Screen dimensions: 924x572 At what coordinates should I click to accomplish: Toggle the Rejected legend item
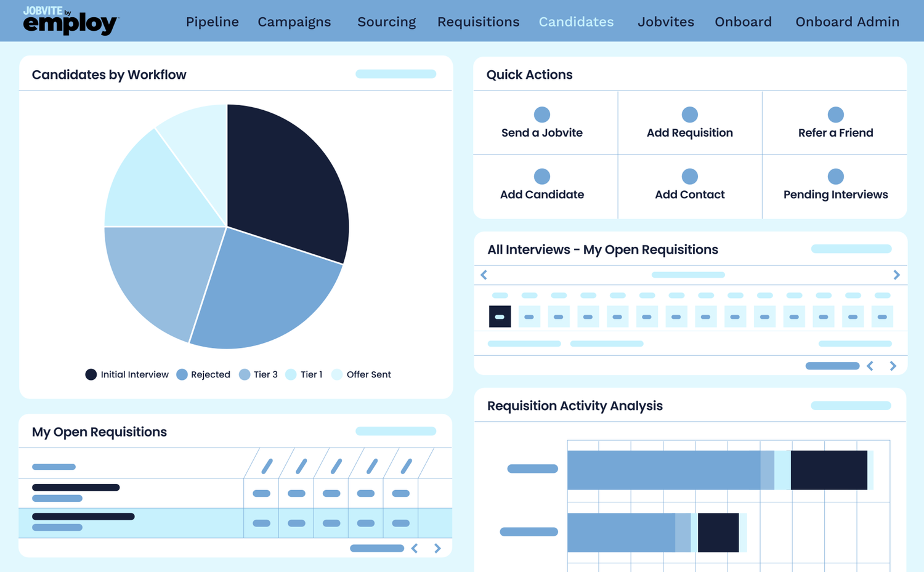pyautogui.click(x=203, y=374)
